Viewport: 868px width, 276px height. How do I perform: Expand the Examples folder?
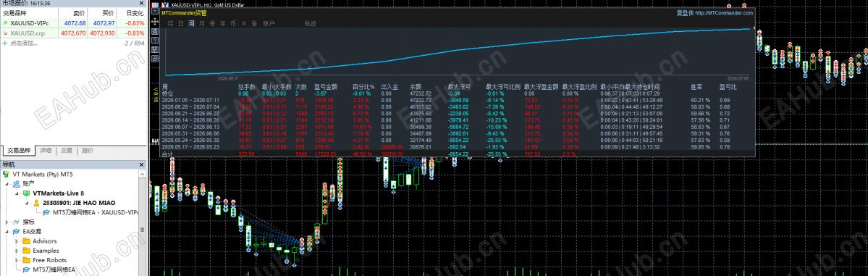coord(17,251)
